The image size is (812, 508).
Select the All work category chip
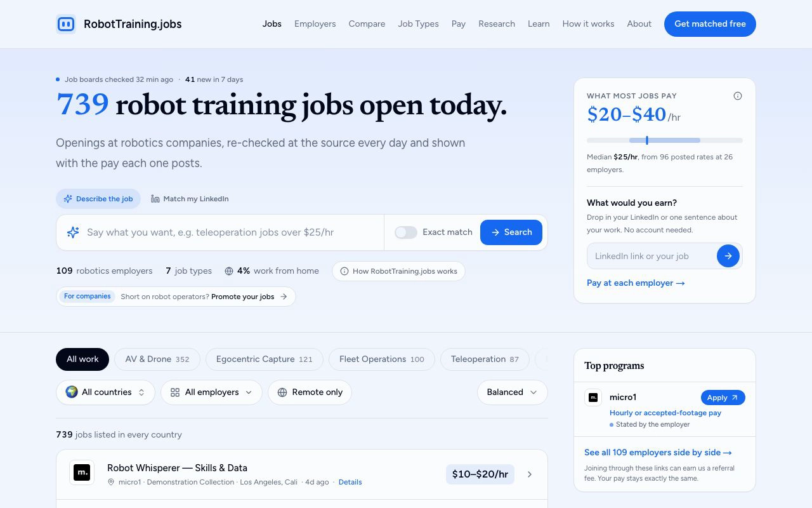pyautogui.click(x=82, y=359)
